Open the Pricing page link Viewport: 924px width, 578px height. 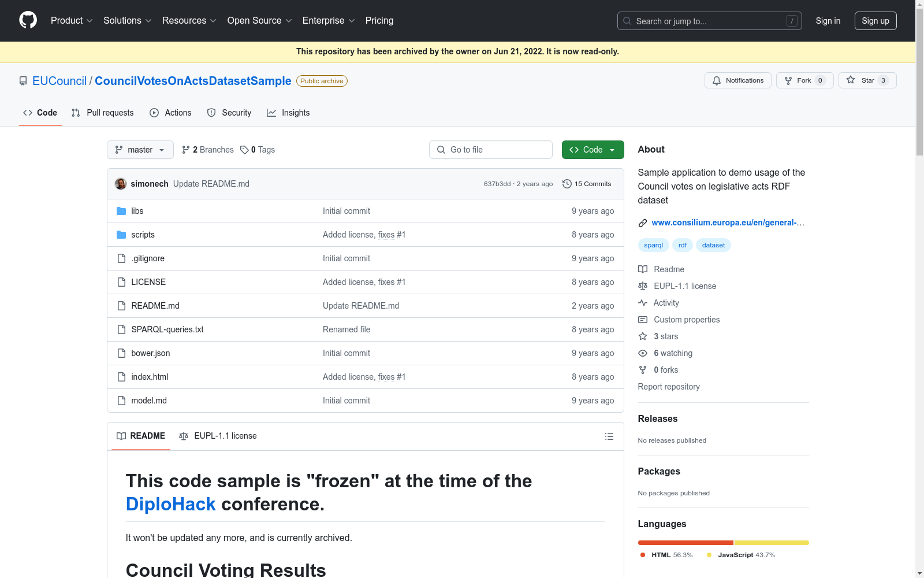pyautogui.click(x=379, y=21)
